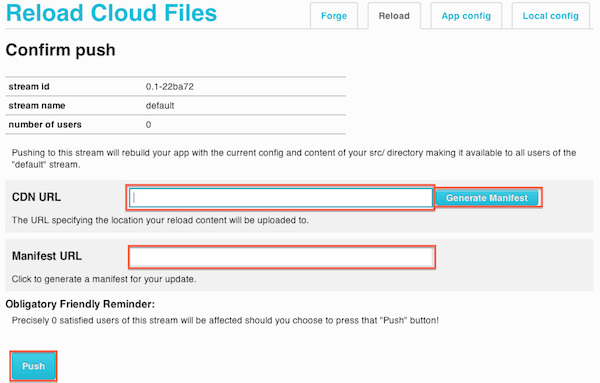Click the Reload Cloud Files title
This screenshot has width=600, height=383.
point(111,13)
